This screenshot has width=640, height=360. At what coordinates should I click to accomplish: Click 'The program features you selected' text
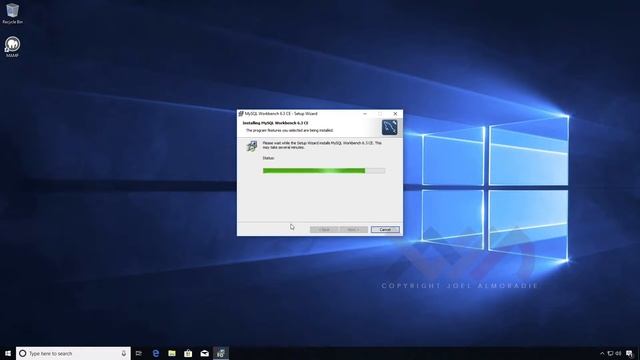pos(289,130)
